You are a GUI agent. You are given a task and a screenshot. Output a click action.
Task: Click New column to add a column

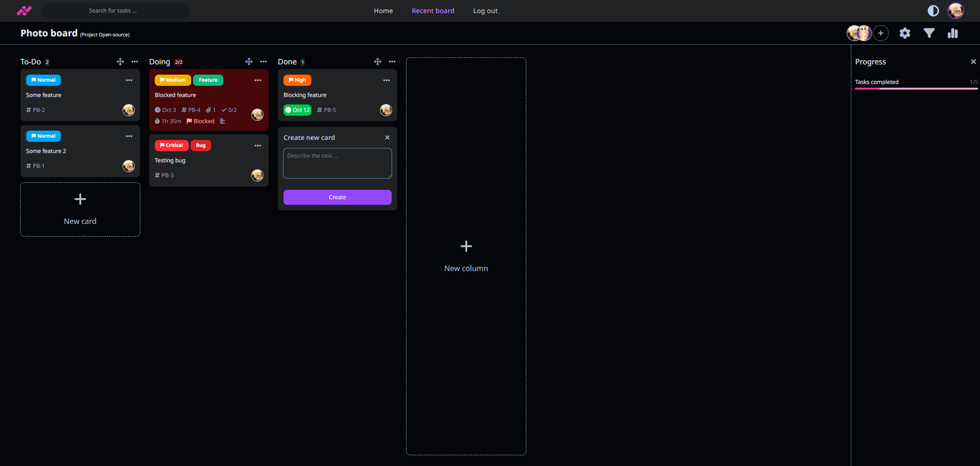pos(465,256)
